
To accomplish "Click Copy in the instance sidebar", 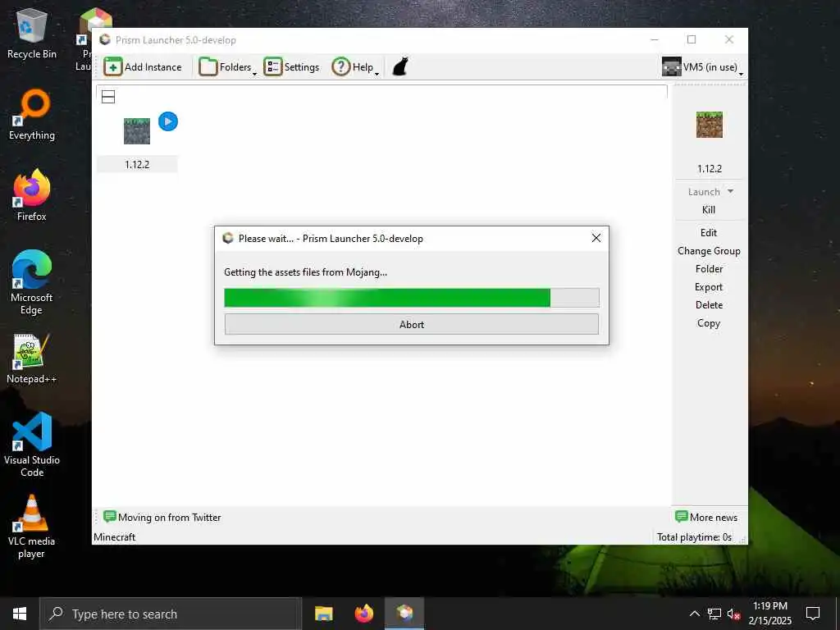I will (709, 323).
